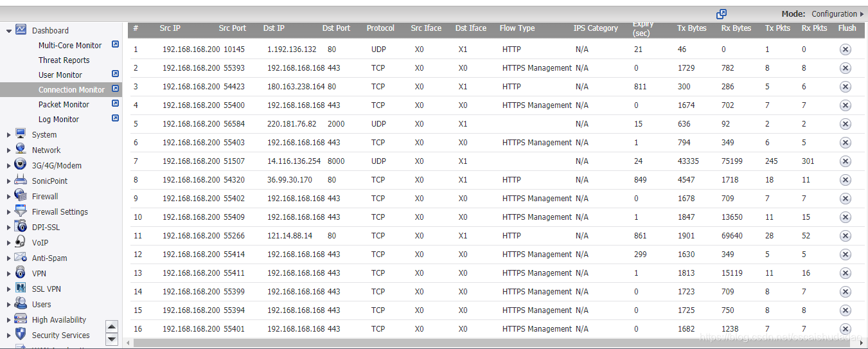
Task: Expand the Anti-Spam section arrow
Action: (x=9, y=258)
